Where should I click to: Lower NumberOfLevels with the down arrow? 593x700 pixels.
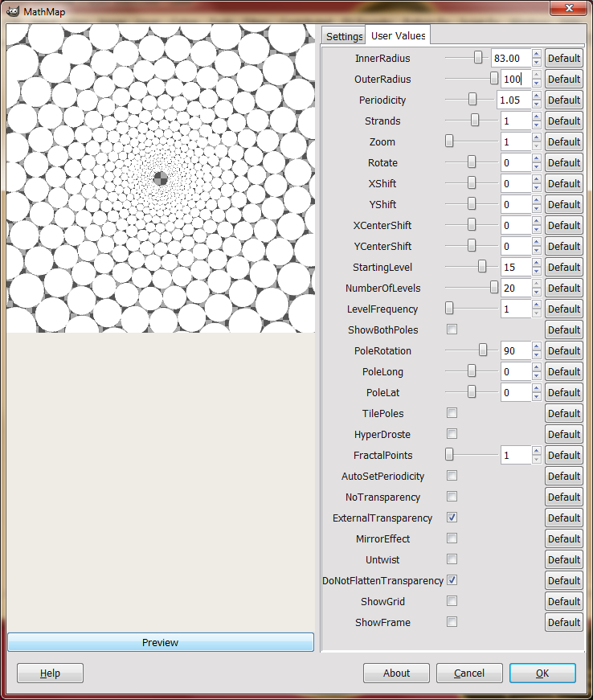536,293
